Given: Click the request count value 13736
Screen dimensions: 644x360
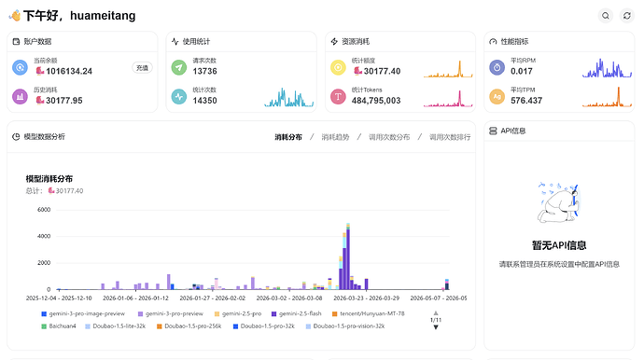Looking at the screenshot, I should pos(205,71).
